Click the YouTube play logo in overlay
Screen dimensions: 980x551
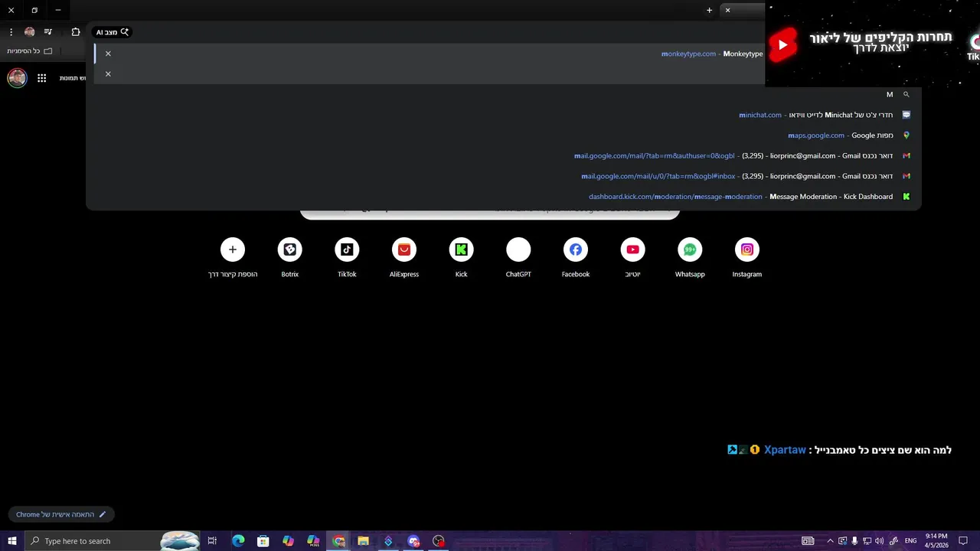tap(782, 44)
